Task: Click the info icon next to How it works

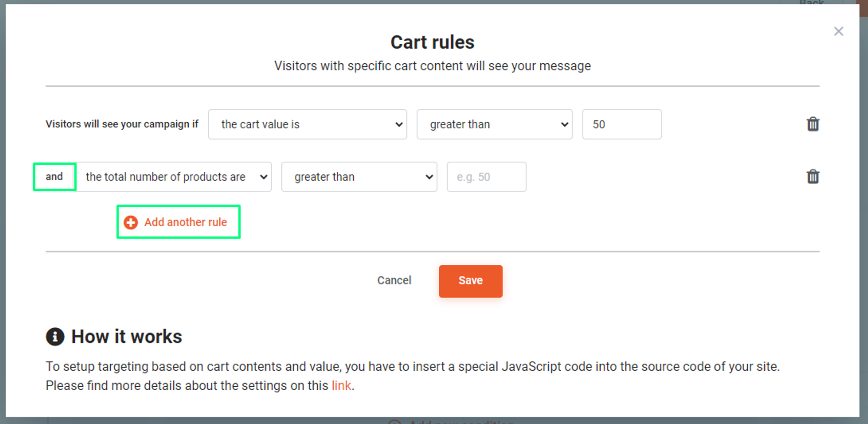Action: point(55,336)
